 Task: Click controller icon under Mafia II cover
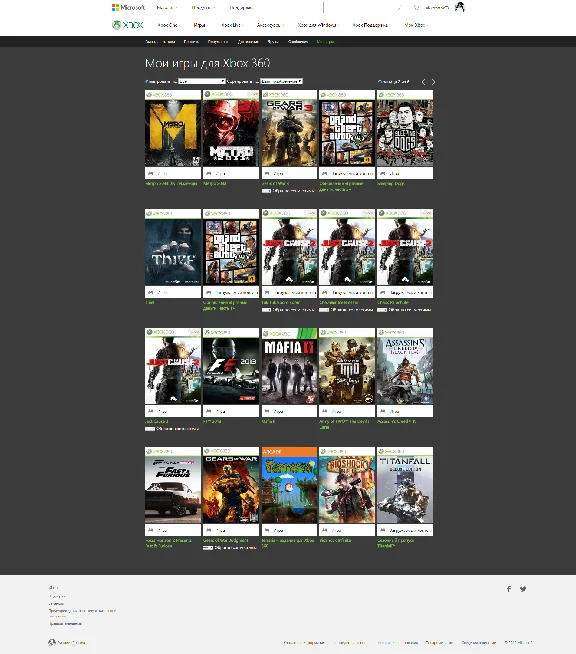pyautogui.click(x=267, y=411)
